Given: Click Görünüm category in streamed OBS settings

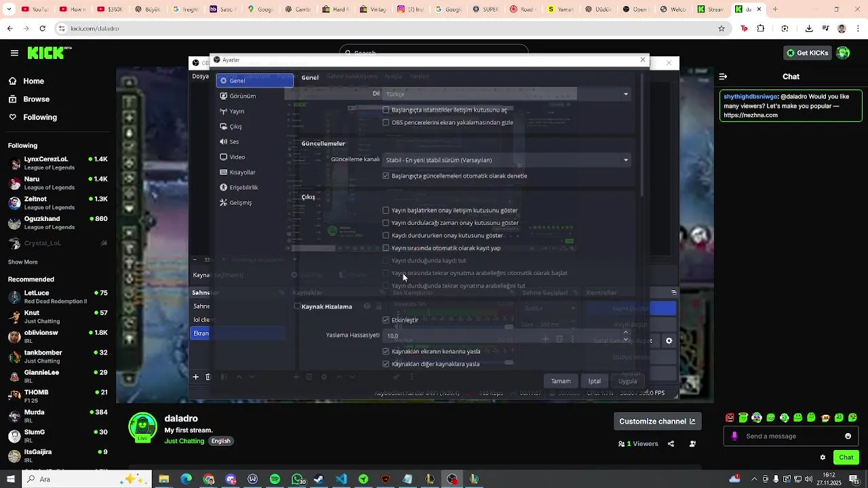Looking at the screenshot, I should coord(254,96).
